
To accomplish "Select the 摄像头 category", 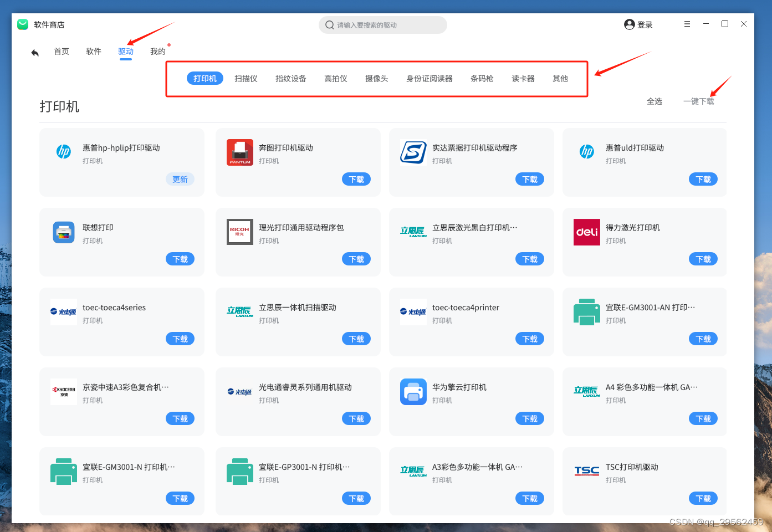I will tap(377, 79).
